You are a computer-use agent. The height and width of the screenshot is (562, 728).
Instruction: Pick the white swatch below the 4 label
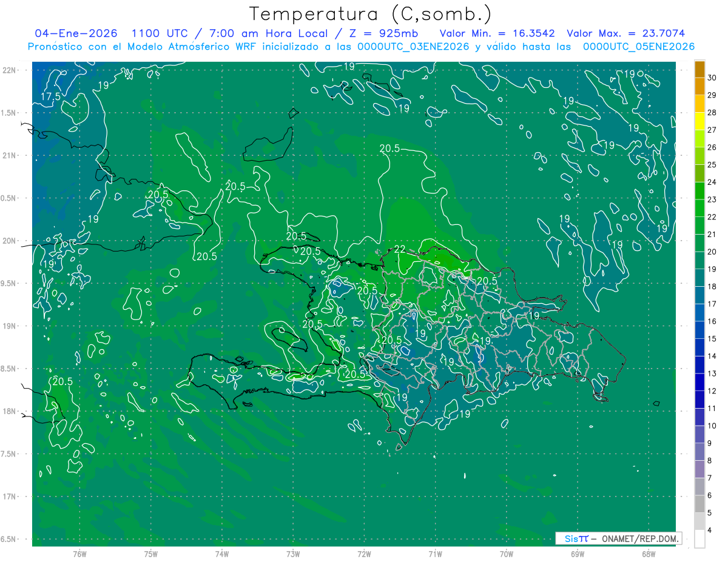tap(699, 538)
